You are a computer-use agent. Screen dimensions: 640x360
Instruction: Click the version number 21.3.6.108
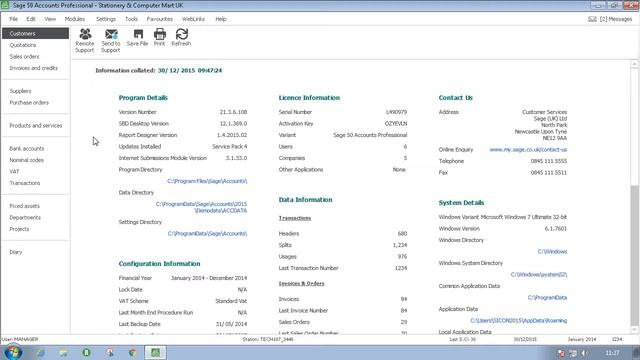point(233,112)
